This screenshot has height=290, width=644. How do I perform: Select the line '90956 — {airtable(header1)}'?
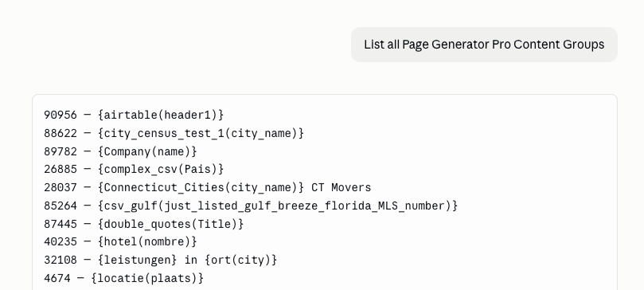[x=134, y=115]
